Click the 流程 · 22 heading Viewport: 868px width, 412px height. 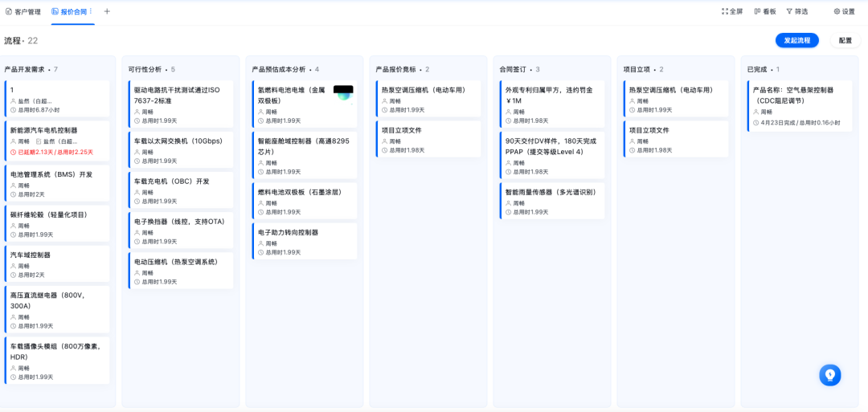tap(21, 41)
